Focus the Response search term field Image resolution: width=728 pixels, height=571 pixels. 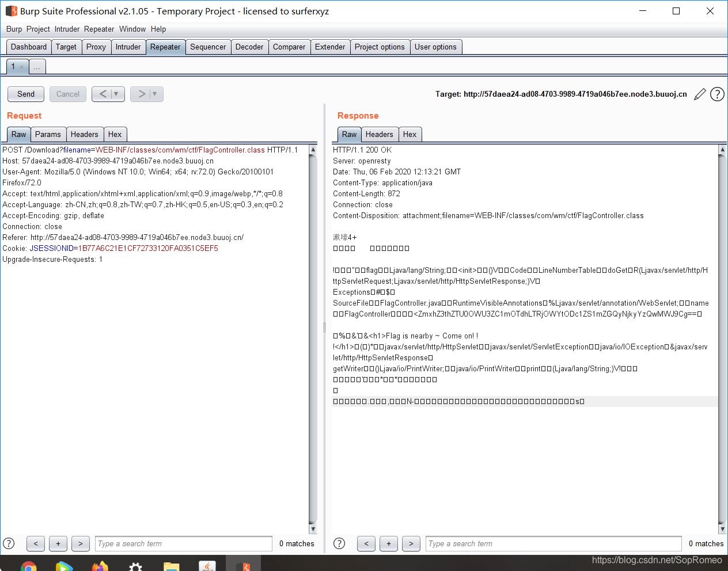(x=553, y=543)
